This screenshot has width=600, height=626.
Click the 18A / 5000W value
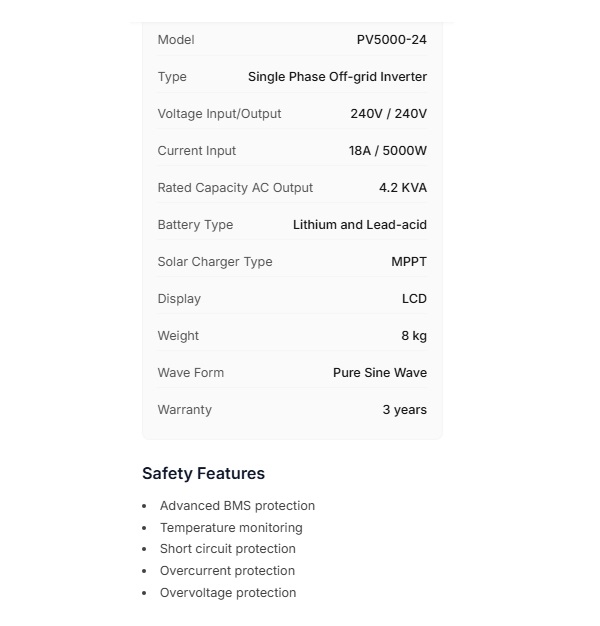pos(387,151)
